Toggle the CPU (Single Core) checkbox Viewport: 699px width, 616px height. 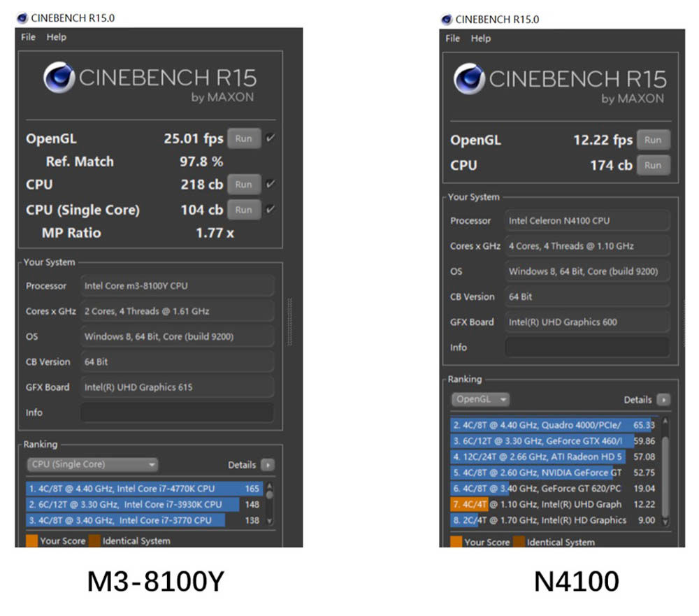[270, 209]
